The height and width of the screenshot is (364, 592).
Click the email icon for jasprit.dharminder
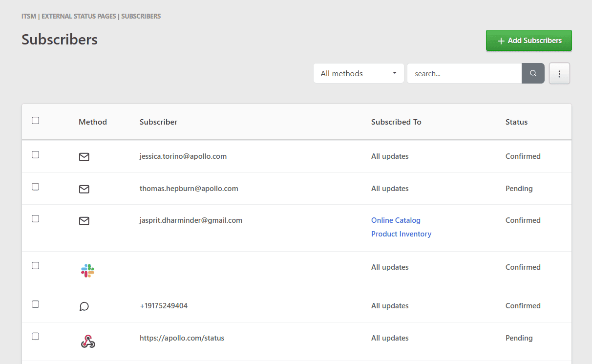tap(84, 221)
